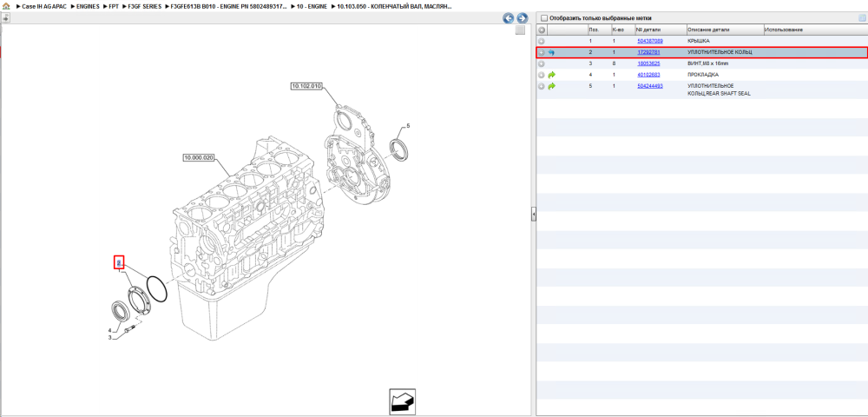Select the 'ВИНТ,M8 x 16mm' description
The image size is (868, 417).
(708, 63)
